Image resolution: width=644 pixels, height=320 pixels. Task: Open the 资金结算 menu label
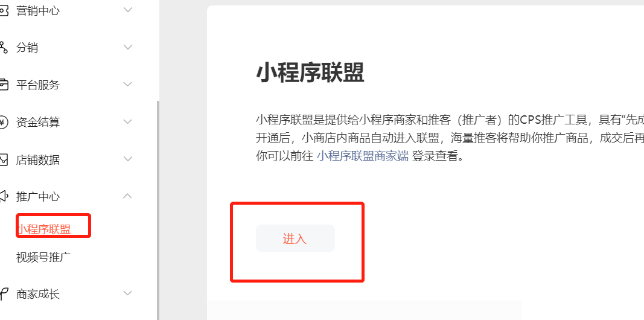[38, 122]
